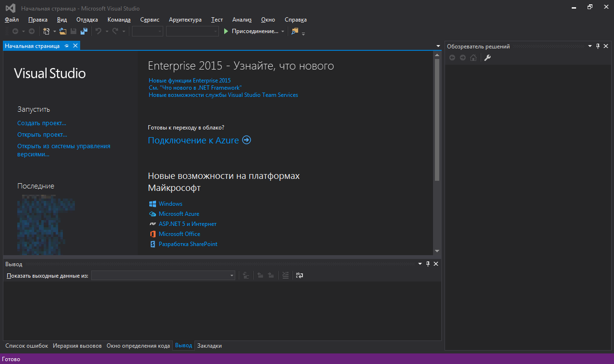The width and height of the screenshot is (614, 364).
Task: Switch to the Список ошибок tab
Action: tap(26, 346)
